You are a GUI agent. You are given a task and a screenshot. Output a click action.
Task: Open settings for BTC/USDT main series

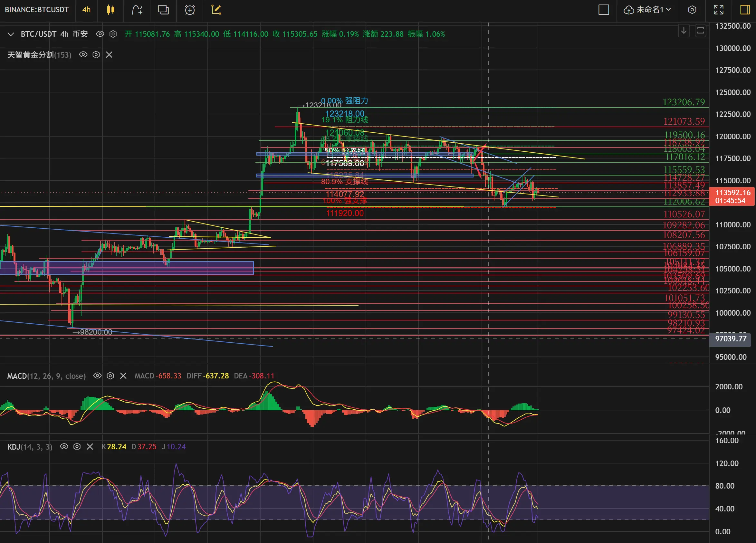113,34
